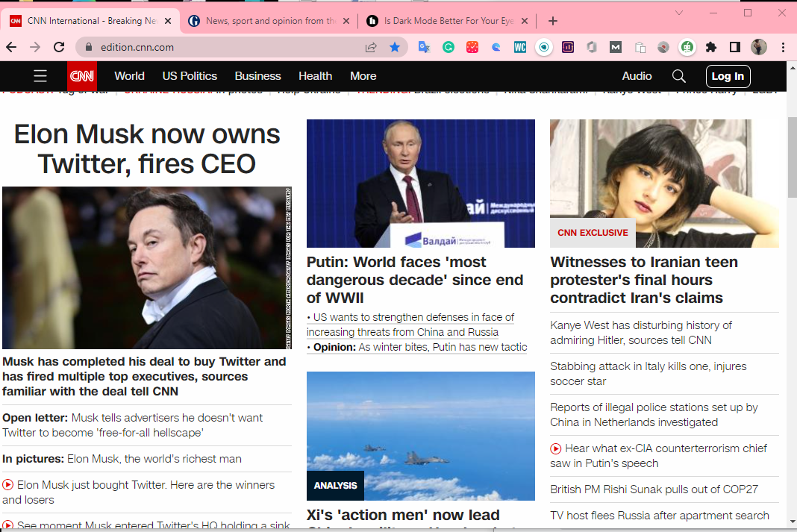The height and width of the screenshot is (532, 797).
Task: Open the fighter jets Analysis image
Action: click(421, 436)
